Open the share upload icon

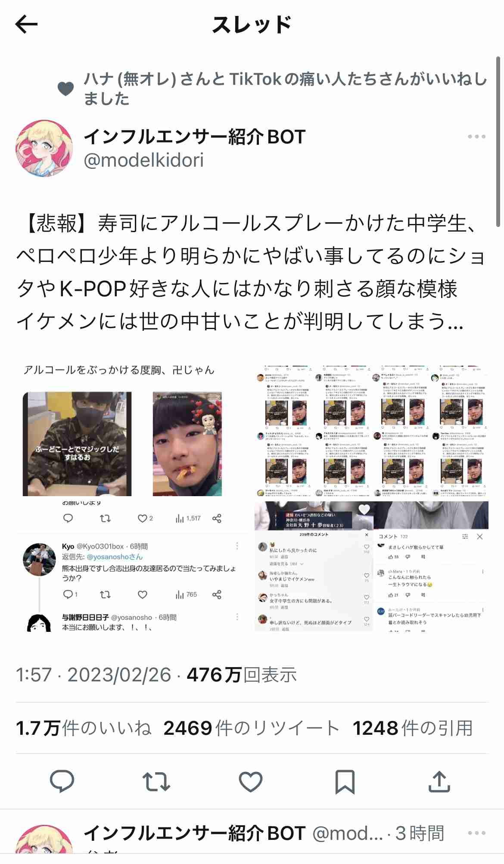point(439,781)
